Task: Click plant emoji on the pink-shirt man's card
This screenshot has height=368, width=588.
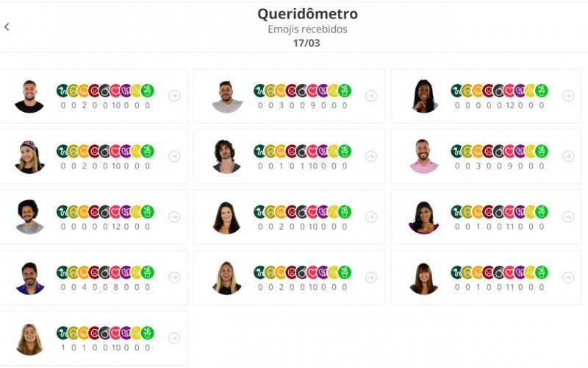Action: [x=541, y=151]
